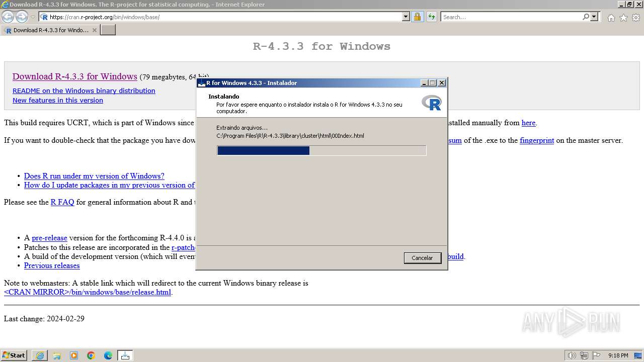Click the Download R-4.3.3 for Windows link
644x362 pixels.
(75, 76)
